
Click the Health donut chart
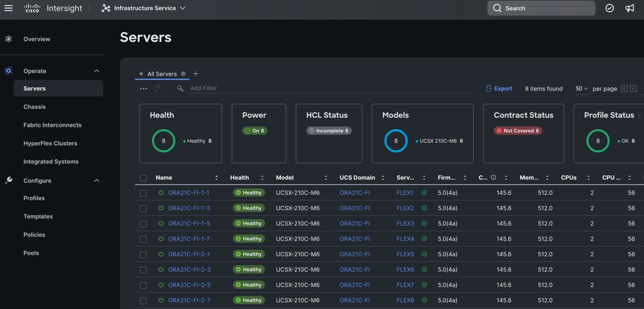163,141
